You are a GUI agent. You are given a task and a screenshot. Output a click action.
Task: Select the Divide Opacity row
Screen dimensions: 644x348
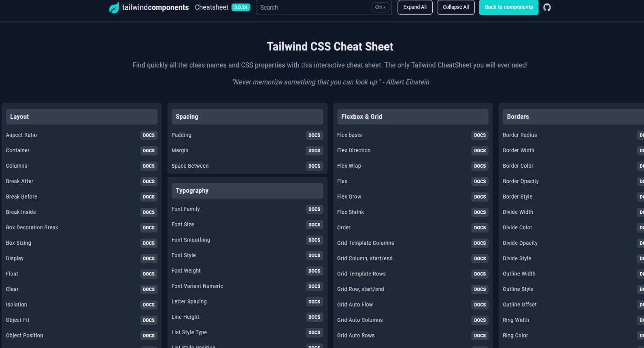(573, 243)
